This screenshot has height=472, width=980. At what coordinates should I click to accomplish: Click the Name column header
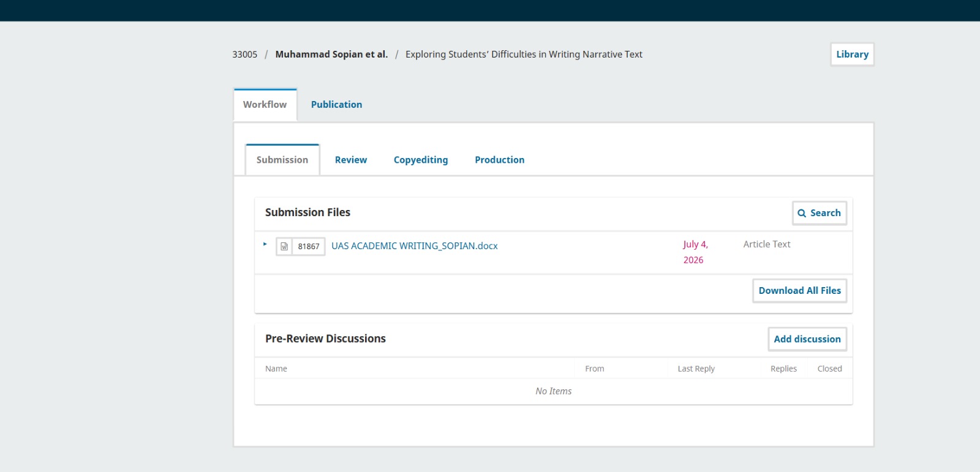click(276, 369)
